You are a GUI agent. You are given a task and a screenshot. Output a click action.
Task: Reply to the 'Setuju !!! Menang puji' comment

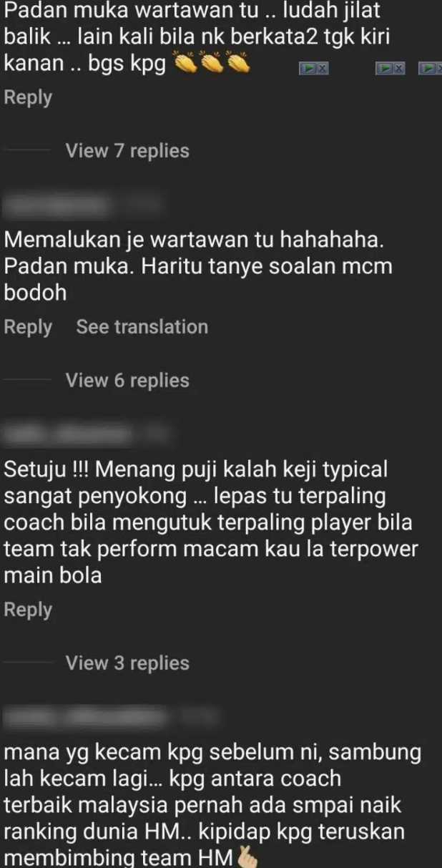[x=28, y=610]
